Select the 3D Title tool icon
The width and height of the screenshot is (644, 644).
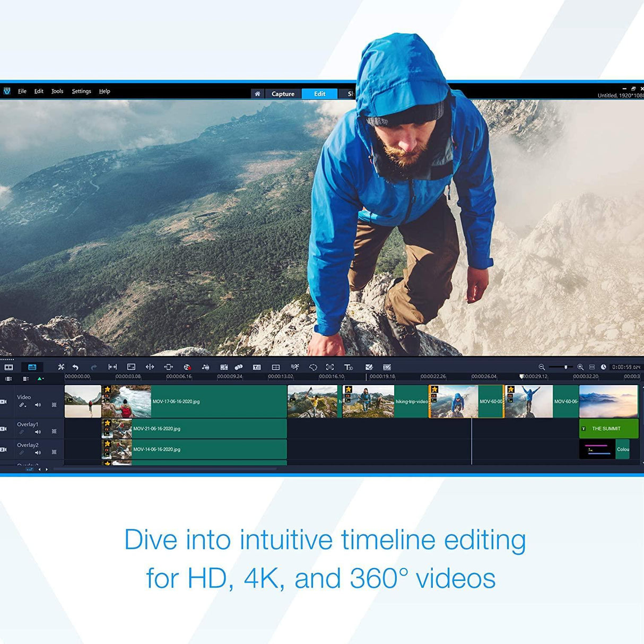tap(347, 367)
